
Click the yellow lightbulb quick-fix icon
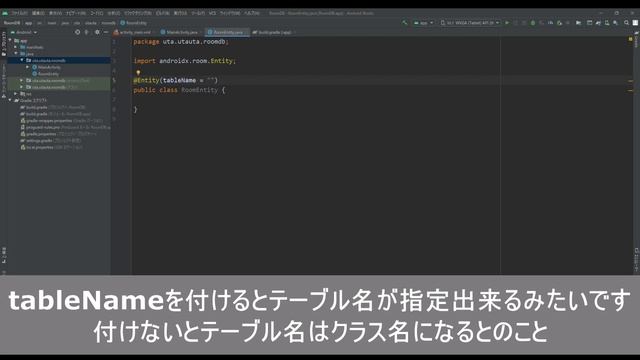coord(138,73)
